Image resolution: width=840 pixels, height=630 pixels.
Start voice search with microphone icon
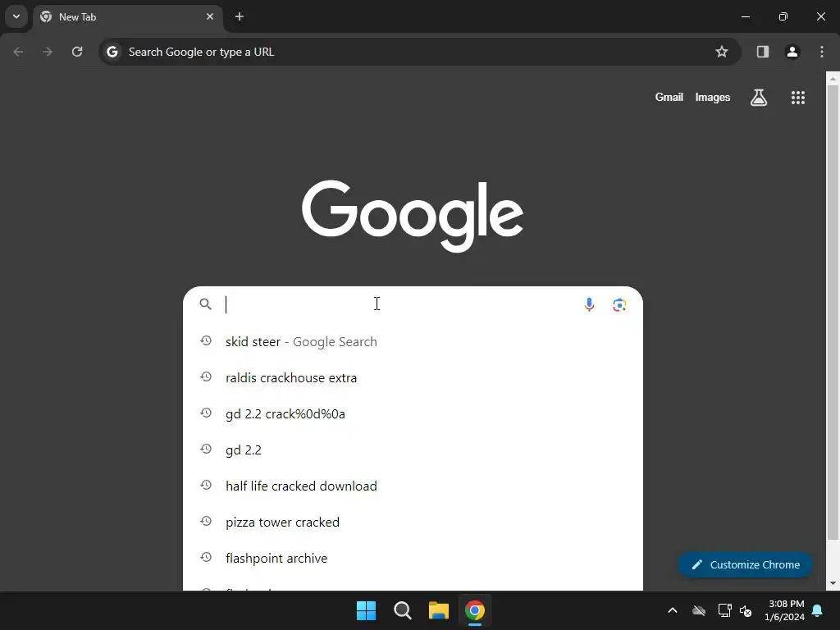coord(589,305)
